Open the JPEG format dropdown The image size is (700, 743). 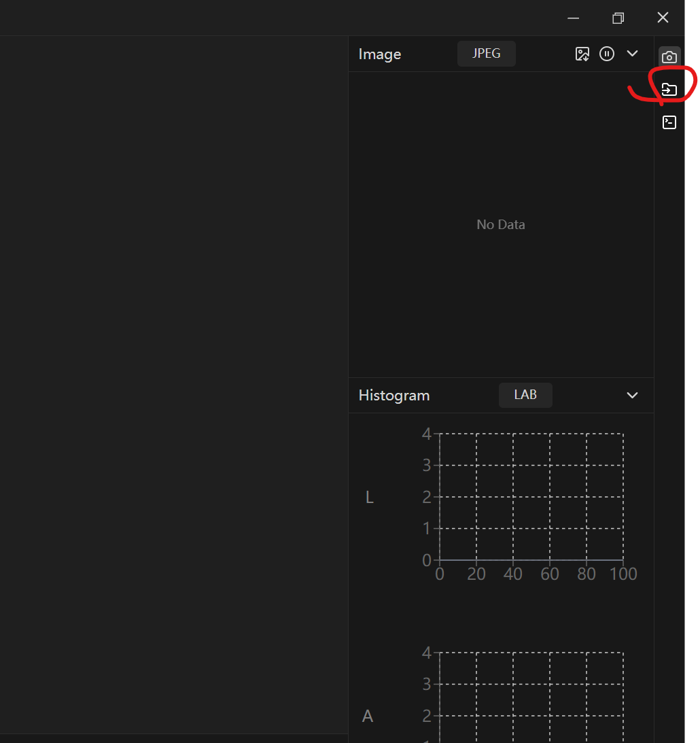tap(487, 54)
